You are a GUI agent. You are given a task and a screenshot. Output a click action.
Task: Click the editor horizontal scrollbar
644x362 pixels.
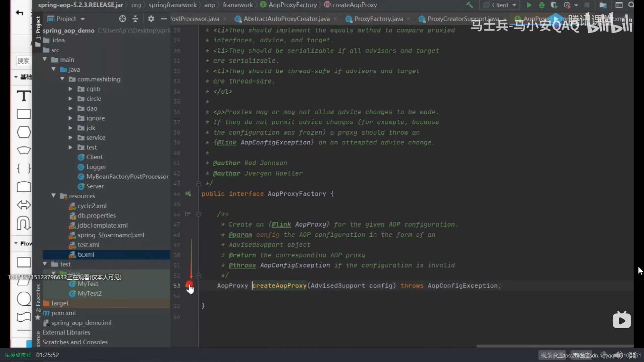pyautogui.click(x=555, y=346)
